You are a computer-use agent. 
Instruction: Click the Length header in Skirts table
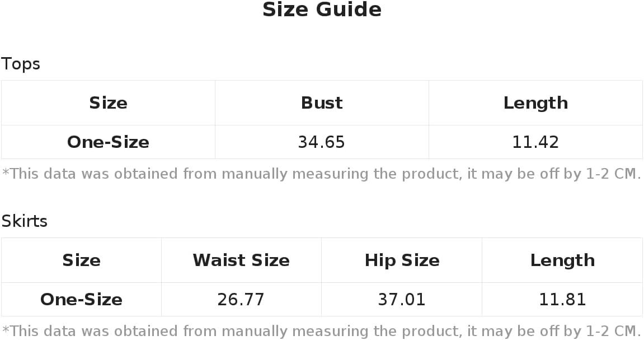pyautogui.click(x=562, y=260)
